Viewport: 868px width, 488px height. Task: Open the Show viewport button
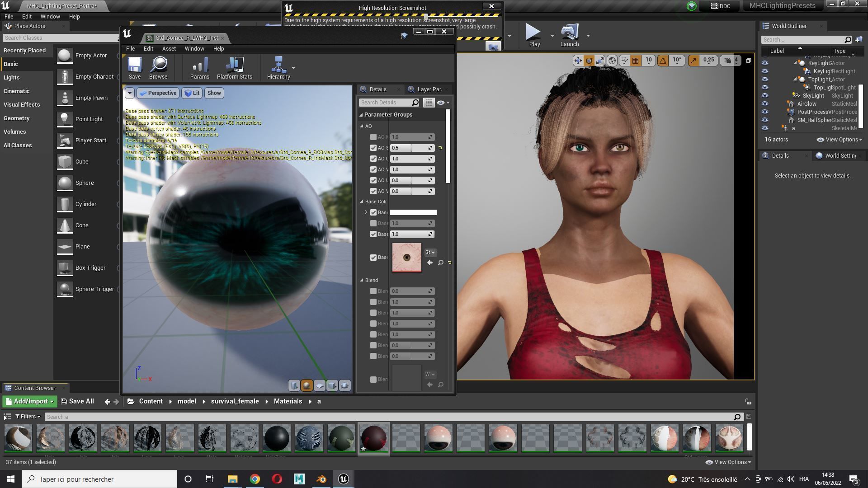pos(214,93)
